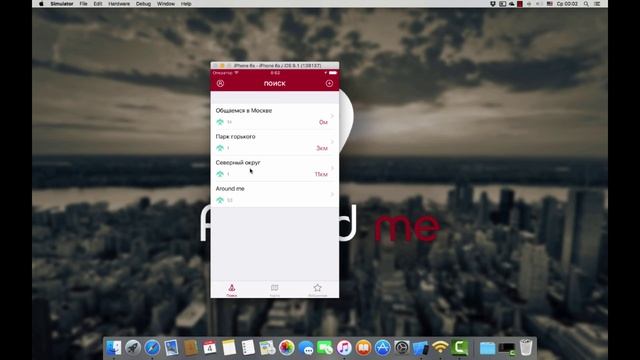Click the simulator window title bar
Screen dimensions: 640x360
[x=275, y=65]
